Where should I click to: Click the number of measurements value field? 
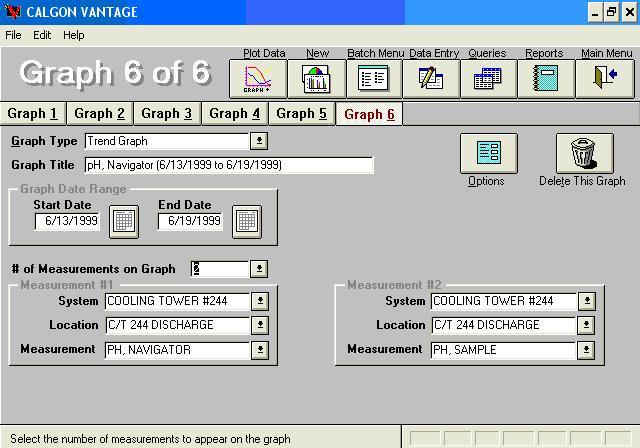point(220,269)
